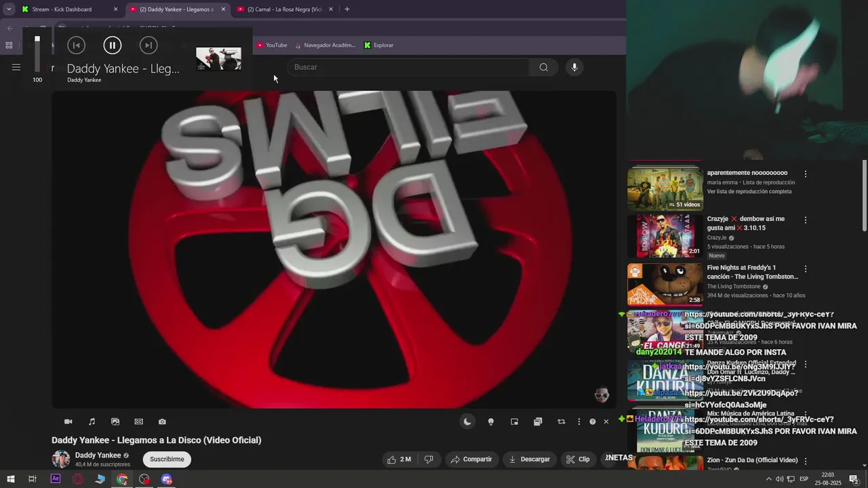This screenshot has width=868, height=488.
Task: Open the Zion - Zun Da Da video title
Action: pos(752,460)
